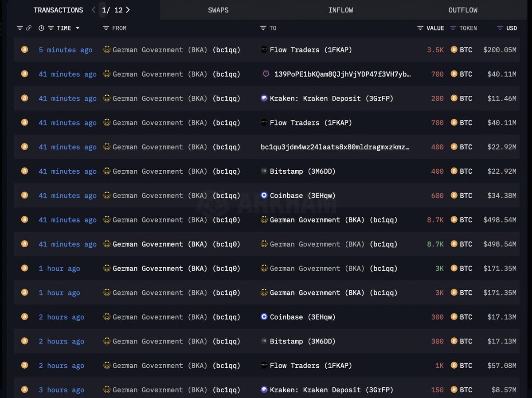Click the $11.46M USD amount
The image size is (532, 398).
[502, 98]
